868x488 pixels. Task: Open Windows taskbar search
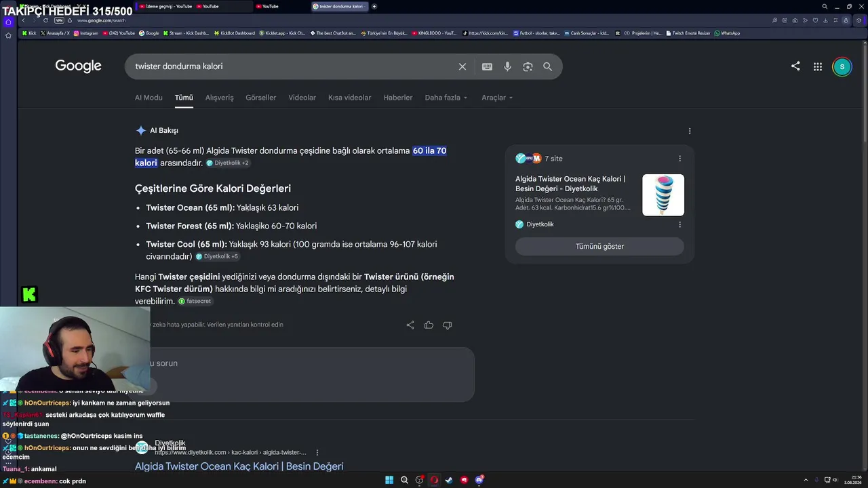pos(404,480)
